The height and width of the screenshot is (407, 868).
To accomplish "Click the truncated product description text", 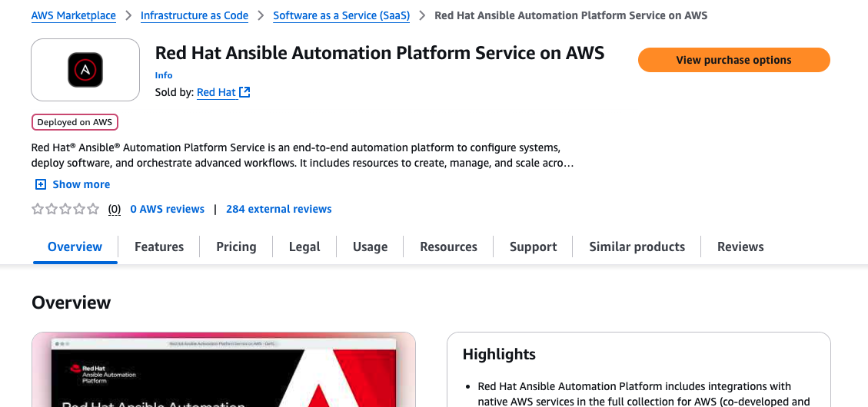I will (x=303, y=155).
